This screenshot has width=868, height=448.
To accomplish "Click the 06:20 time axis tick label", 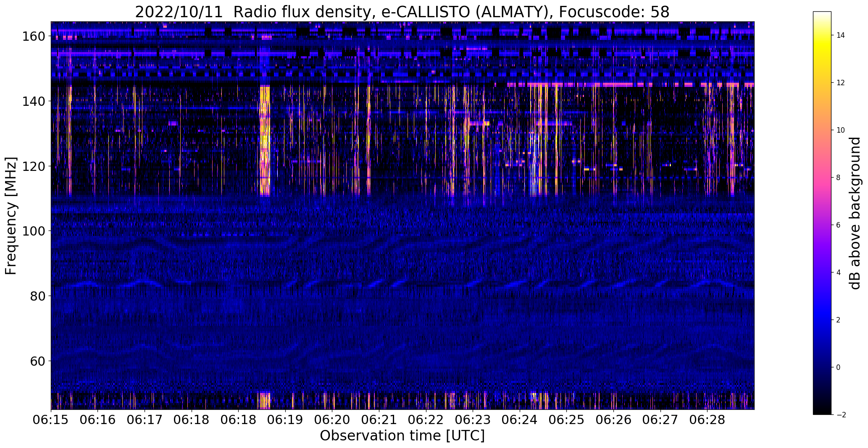I will (332, 420).
